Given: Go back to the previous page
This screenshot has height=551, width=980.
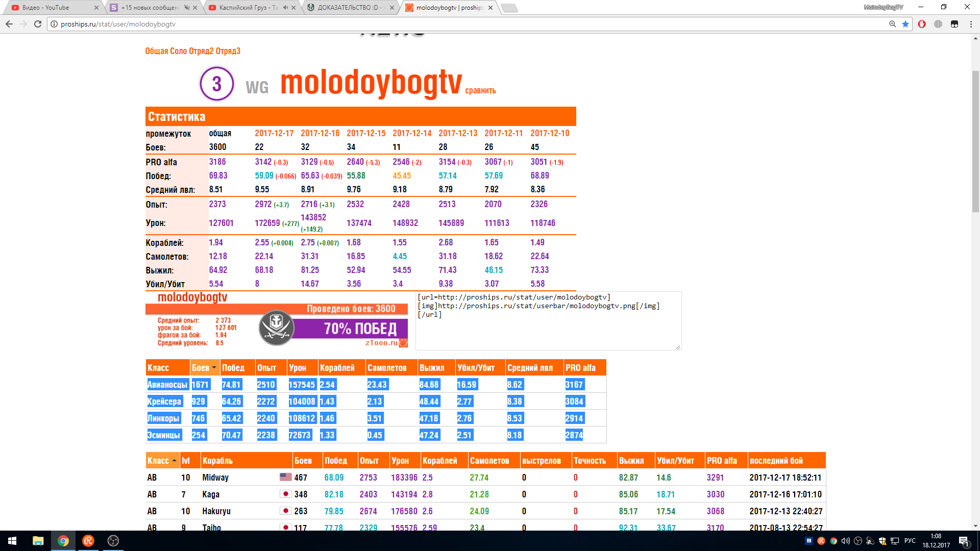Looking at the screenshot, I should pos(9,24).
